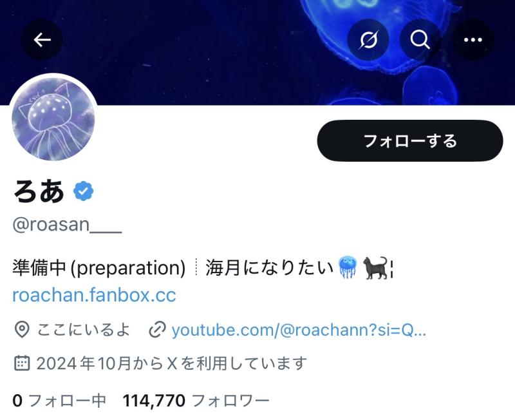Click the フォローする follow button
This screenshot has width=515, height=420.
pos(410,140)
